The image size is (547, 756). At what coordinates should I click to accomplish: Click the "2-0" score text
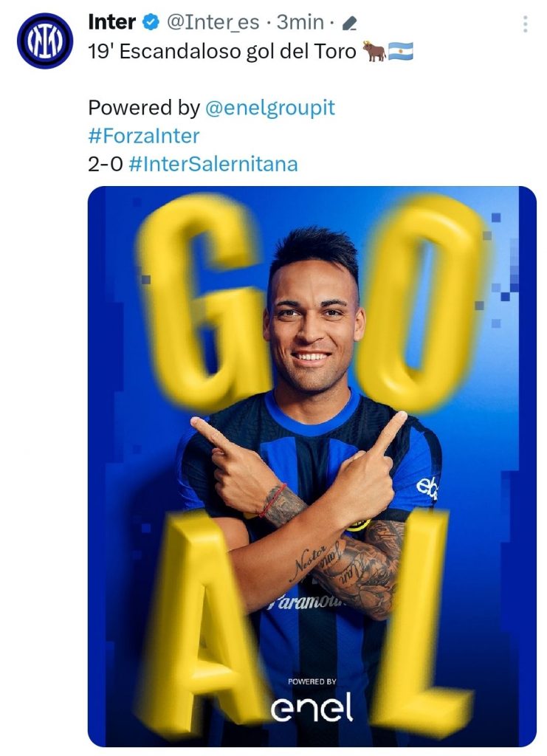105,164
